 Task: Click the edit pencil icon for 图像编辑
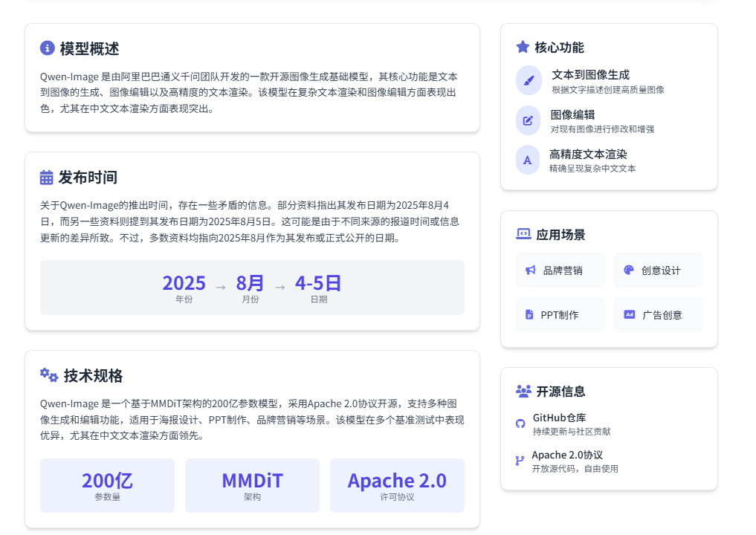click(528, 120)
